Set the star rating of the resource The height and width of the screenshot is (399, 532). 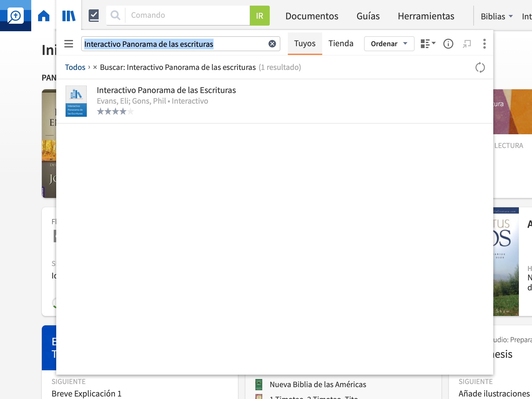pyautogui.click(x=115, y=111)
